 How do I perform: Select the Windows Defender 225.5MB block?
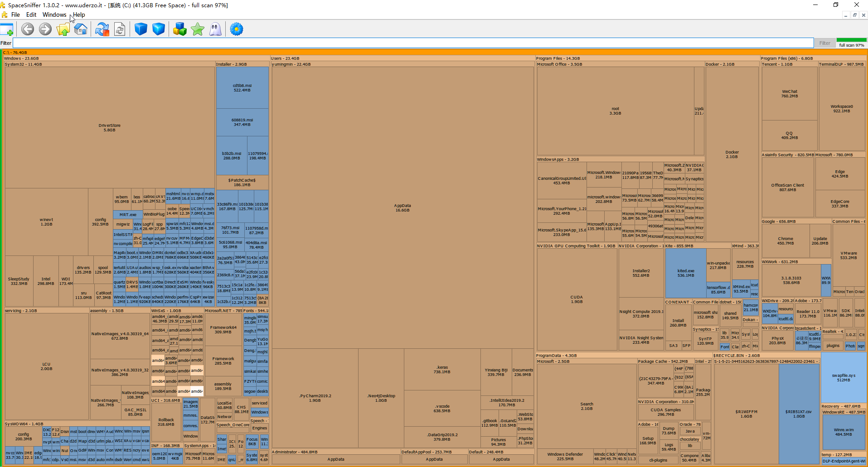tap(565, 457)
